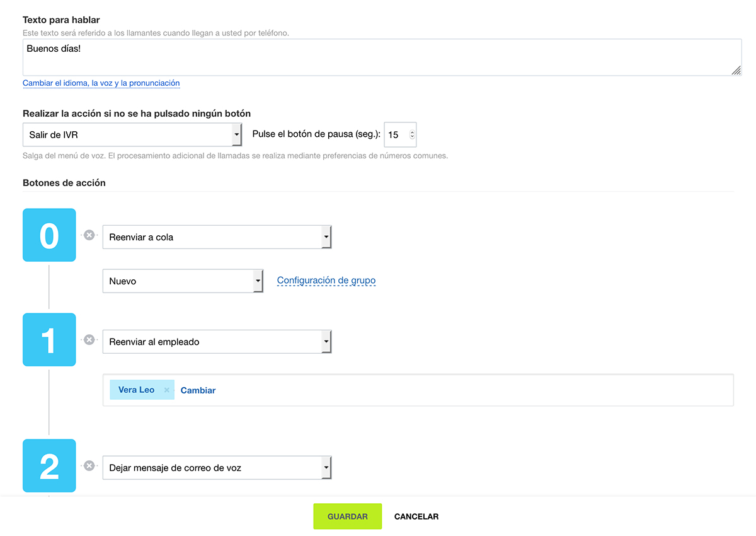Click 'Cambiar' to change employee
Viewport: 756px width, 536px height.
click(198, 390)
